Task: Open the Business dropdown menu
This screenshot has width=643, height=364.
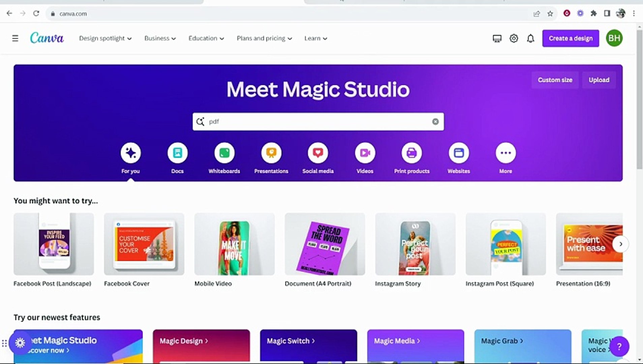Action: (159, 38)
